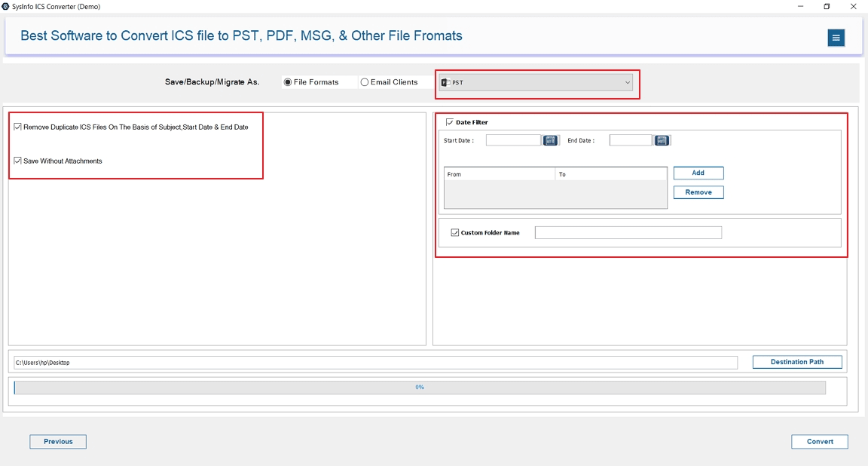
Task: Open the End Date calendar picker
Action: pyautogui.click(x=662, y=141)
